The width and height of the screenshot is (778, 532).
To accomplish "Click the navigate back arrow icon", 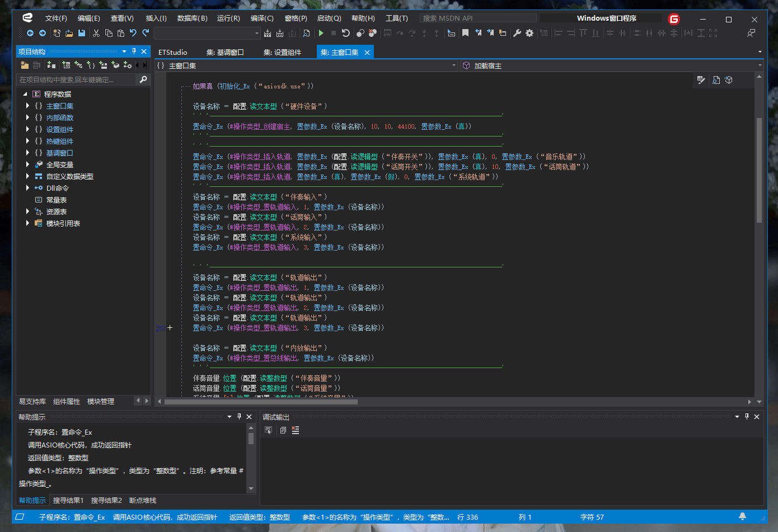I will coord(30,34).
